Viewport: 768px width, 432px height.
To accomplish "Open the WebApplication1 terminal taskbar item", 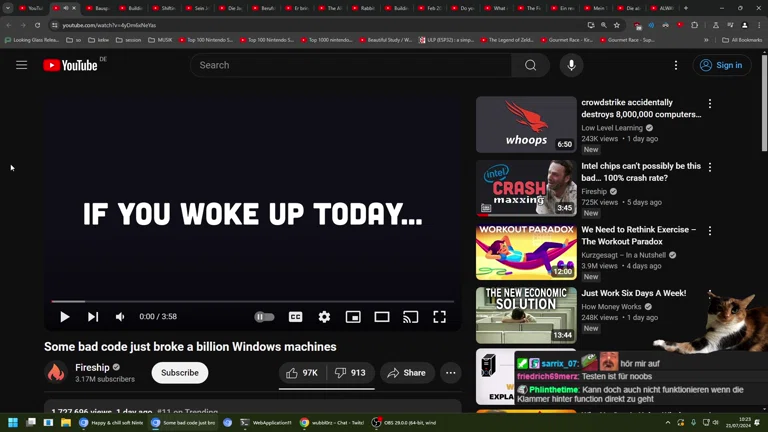I will point(265,422).
